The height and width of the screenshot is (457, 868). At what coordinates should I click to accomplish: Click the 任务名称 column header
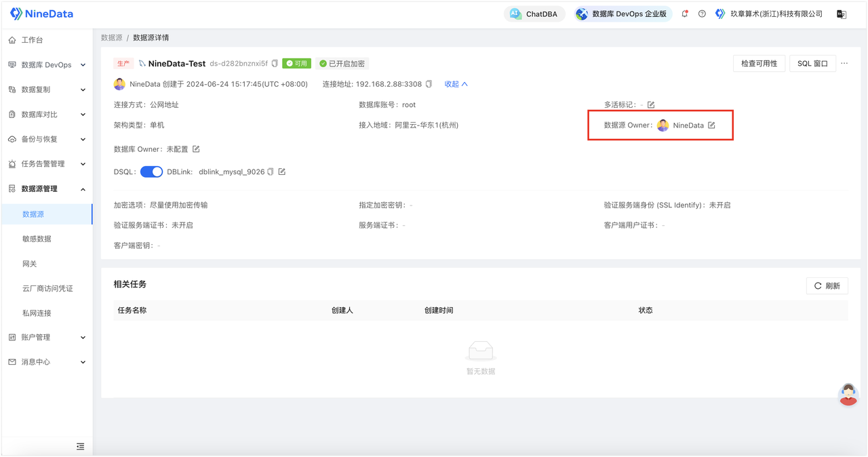(132, 311)
